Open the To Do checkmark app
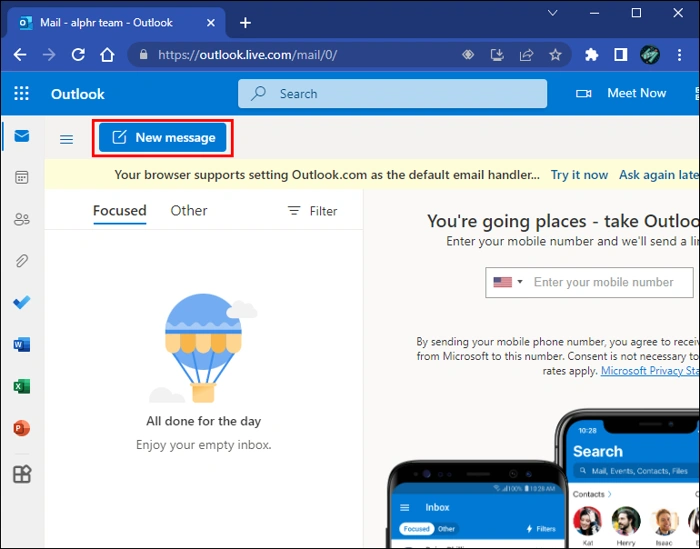The image size is (700, 549). pos(21,302)
